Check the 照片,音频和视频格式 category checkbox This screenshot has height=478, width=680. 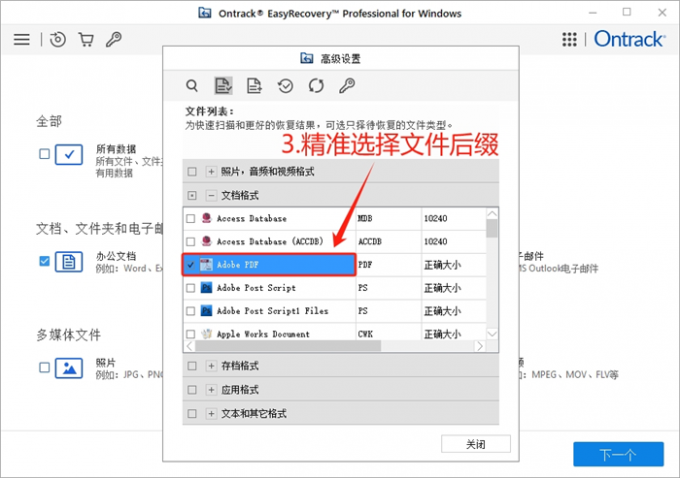click(x=192, y=172)
